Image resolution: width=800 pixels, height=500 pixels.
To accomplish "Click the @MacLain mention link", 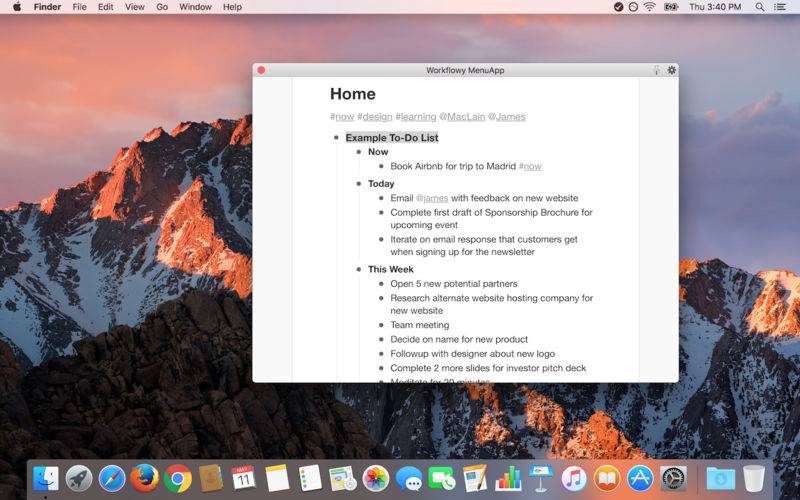I will (x=462, y=117).
